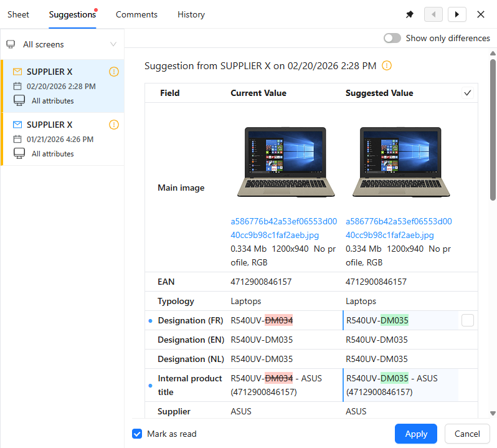497x448 pixels.
Task: Click envelope icon of 01/21/2026 suggestion
Action: [17, 125]
